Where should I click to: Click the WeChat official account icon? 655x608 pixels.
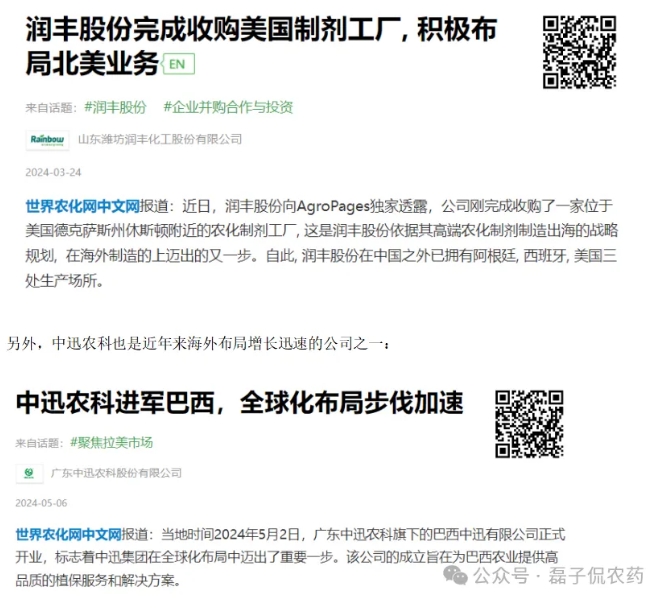tap(455, 575)
